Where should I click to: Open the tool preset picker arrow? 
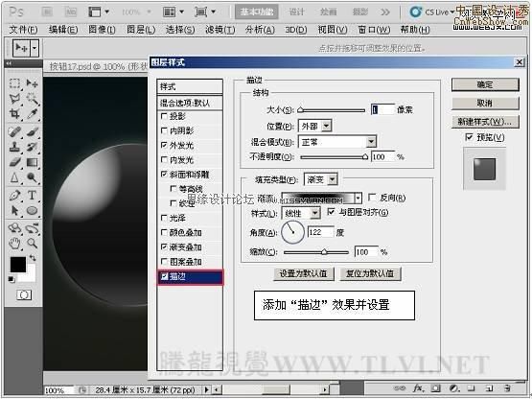pos(35,48)
